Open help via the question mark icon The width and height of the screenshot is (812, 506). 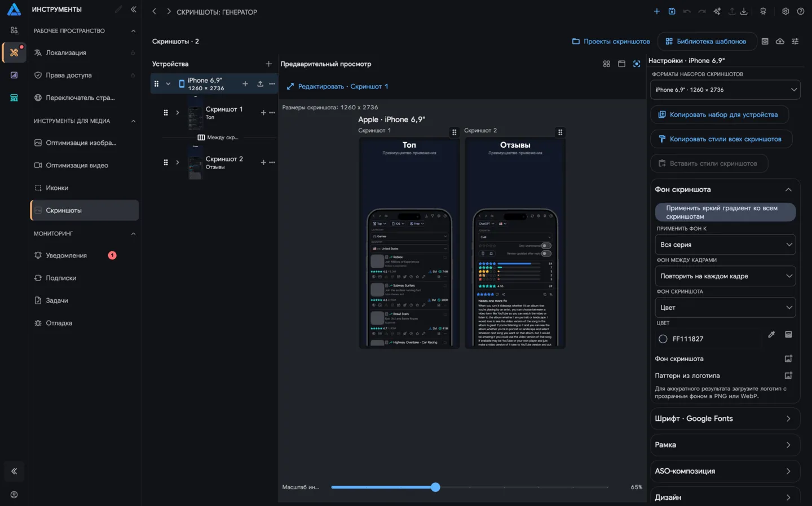[801, 11]
